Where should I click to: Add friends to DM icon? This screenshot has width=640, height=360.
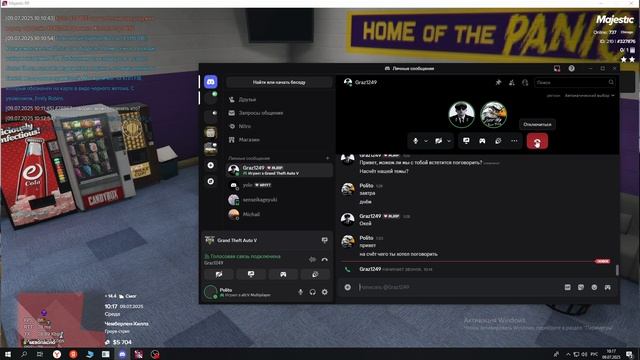click(x=512, y=82)
